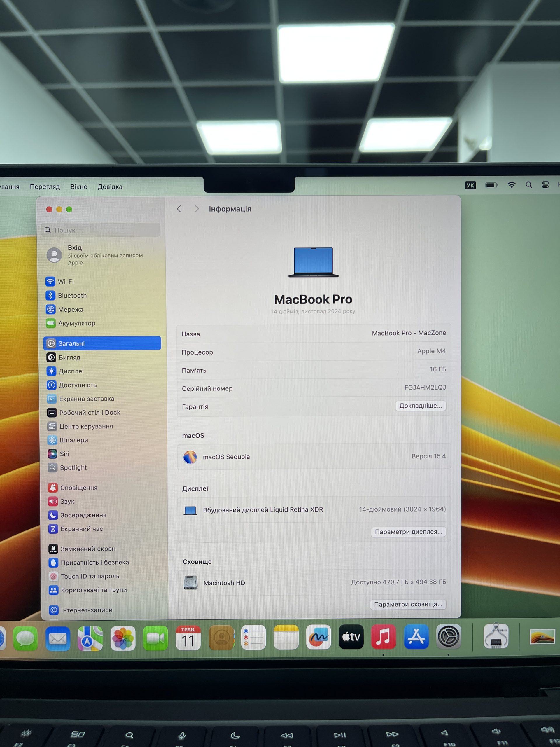Click the Liquid Retina XDR display row

point(314,509)
